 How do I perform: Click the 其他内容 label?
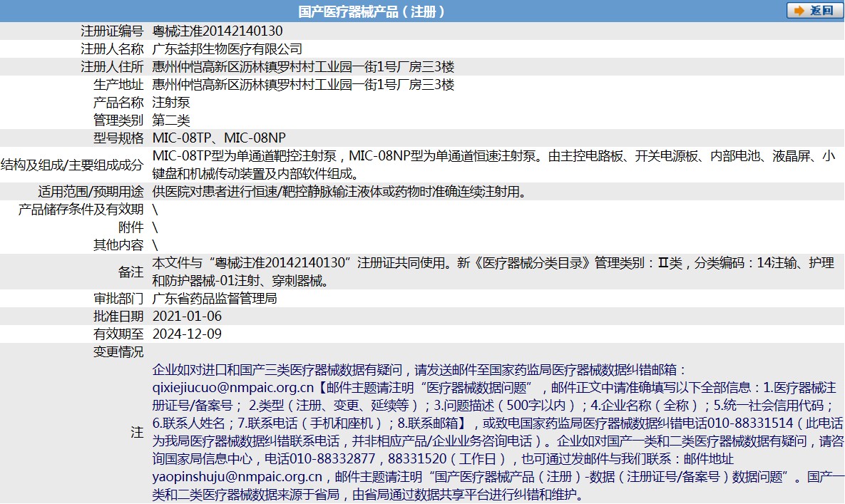(x=118, y=245)
